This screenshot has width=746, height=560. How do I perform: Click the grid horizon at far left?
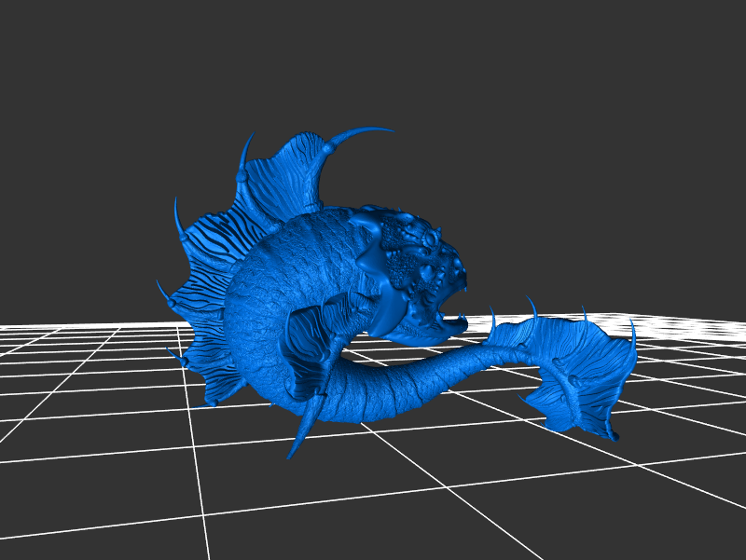(x=37, y=326)
